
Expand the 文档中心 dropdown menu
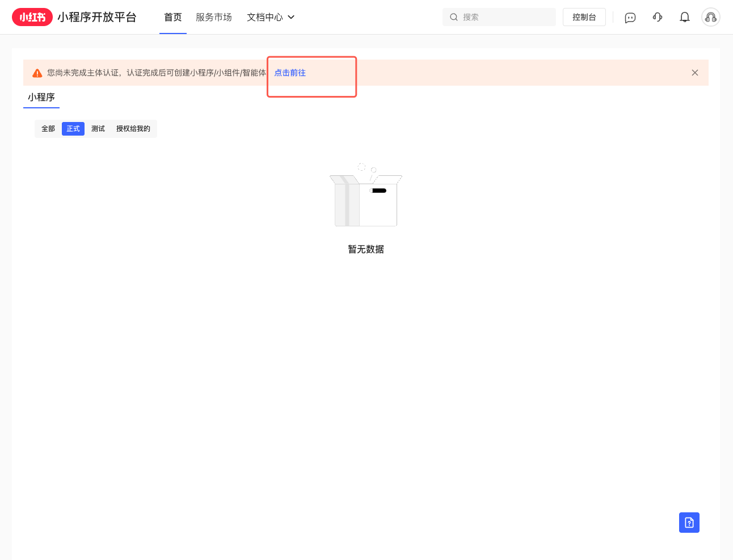[x=265, y=17]
